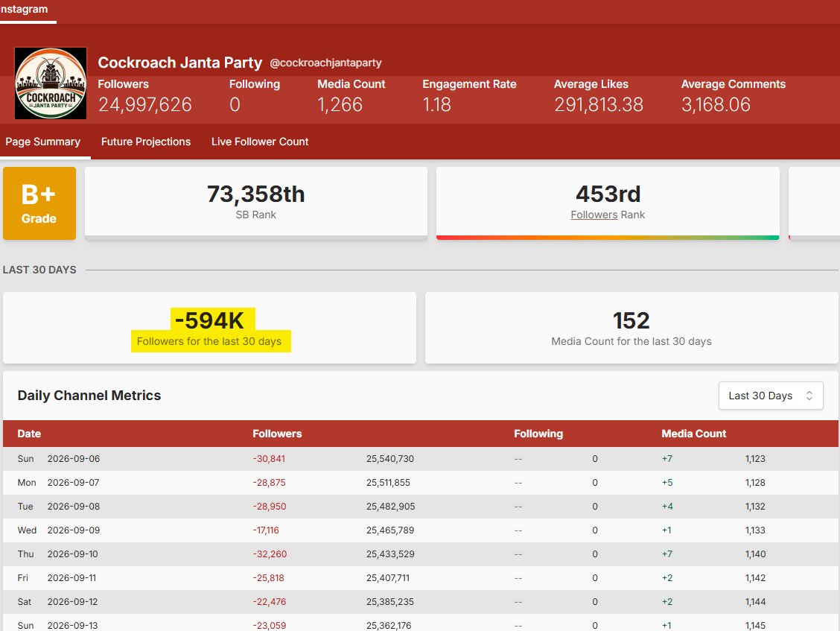Click the 24,997,626 followers value
This screenshot has height=631, width=840.
click(144, 104)
